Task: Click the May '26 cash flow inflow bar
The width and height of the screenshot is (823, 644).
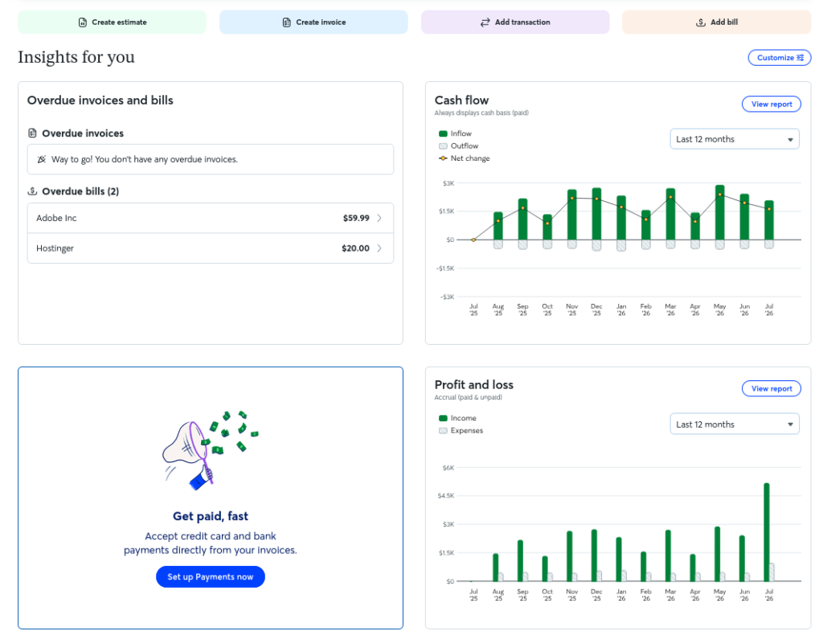Action: tap(719, 212)
